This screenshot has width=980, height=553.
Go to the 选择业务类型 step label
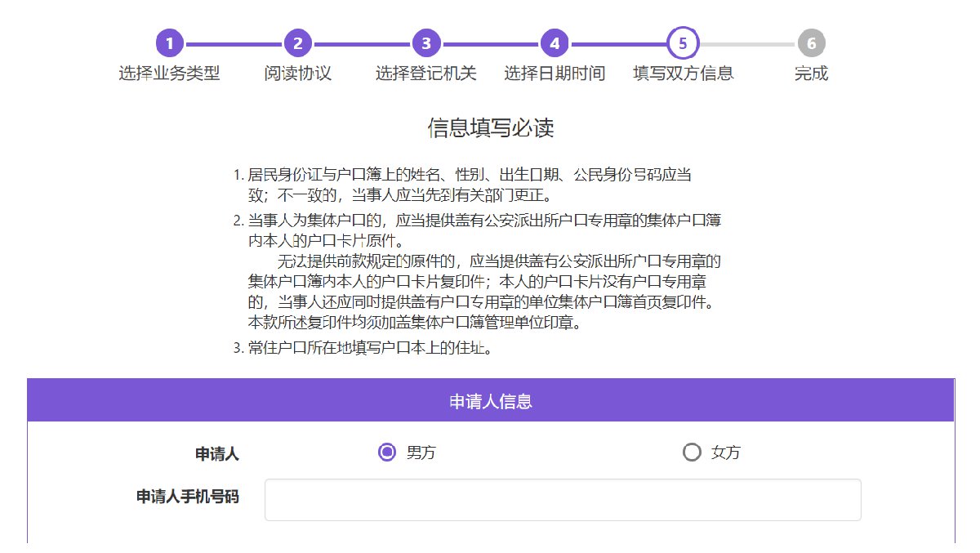(x=169, y=74)
